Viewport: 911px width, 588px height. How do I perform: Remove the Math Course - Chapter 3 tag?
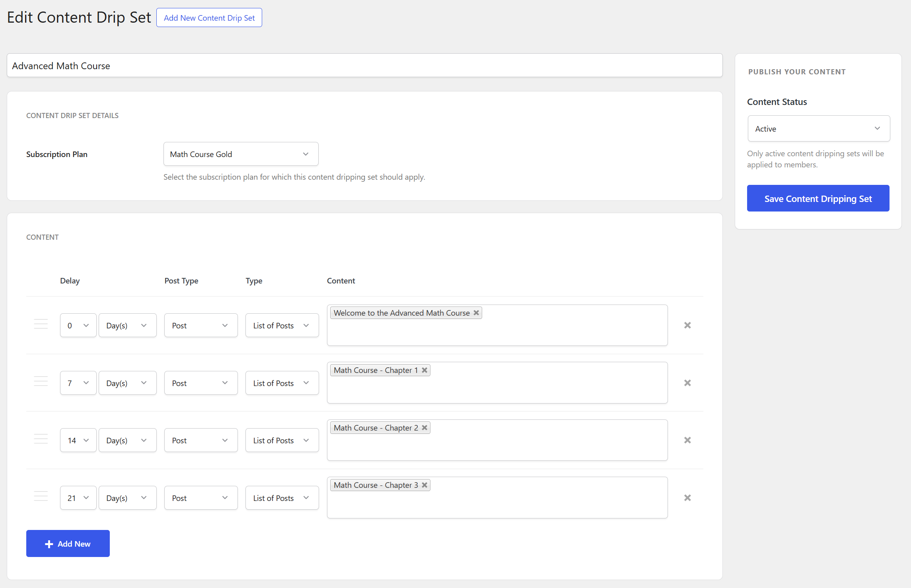point(424,485)
